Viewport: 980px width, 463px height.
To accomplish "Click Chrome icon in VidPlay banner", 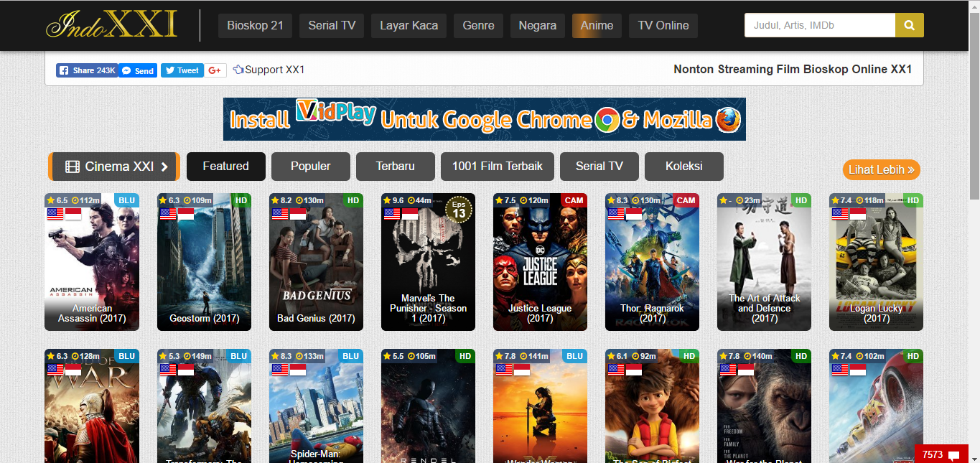I will (x=607, y=119).
